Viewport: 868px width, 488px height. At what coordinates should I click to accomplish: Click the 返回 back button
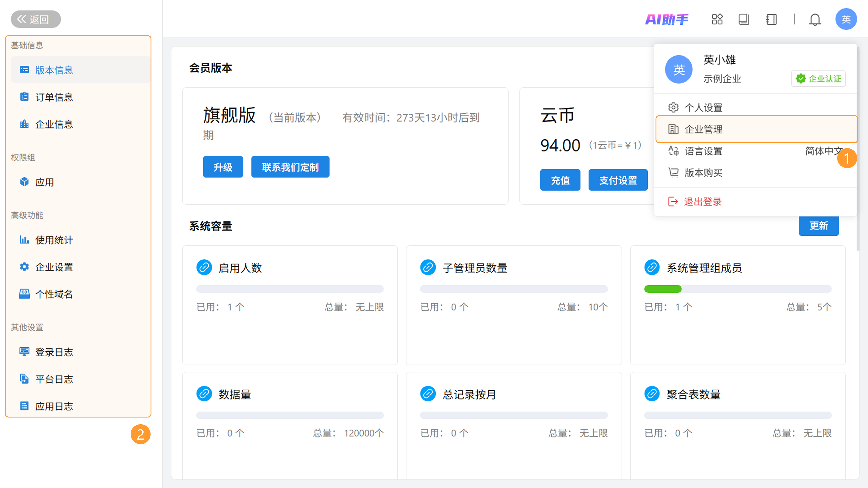(36, 19)
